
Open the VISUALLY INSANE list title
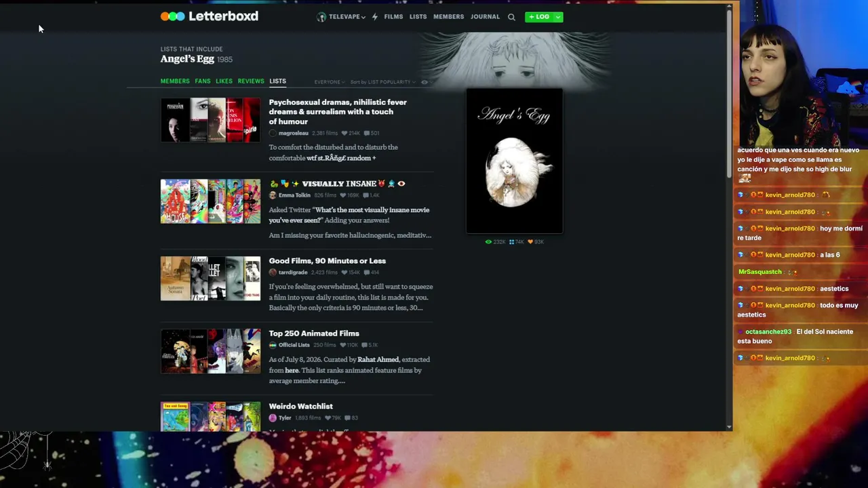pos(337,184)
